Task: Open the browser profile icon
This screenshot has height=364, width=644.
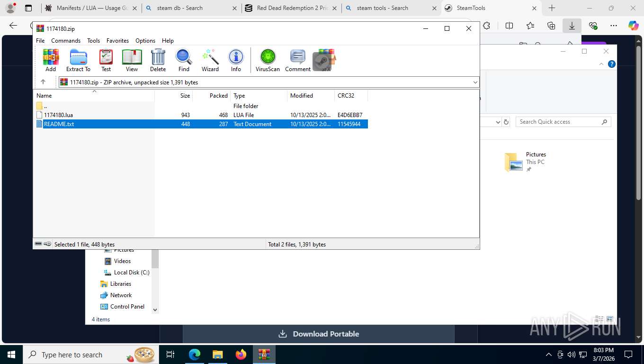Action: [10, 8]
